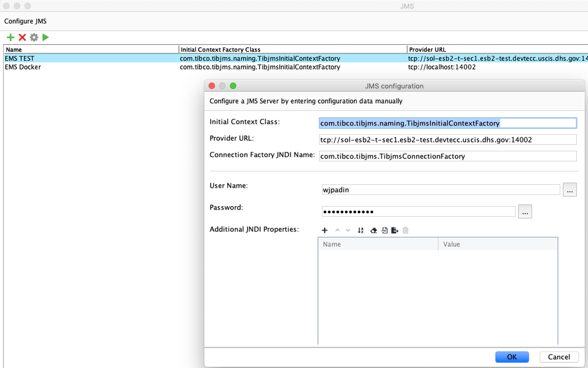Click the move property down arrow
Viewport: 588px width, 368px height.
tap(348, 230)
